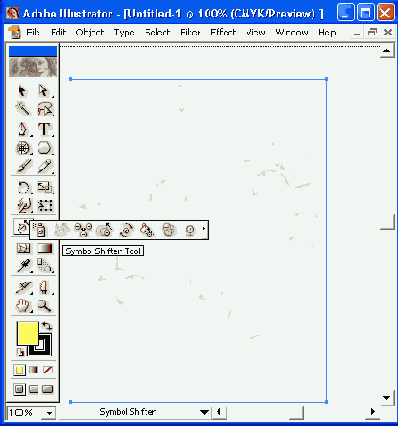Select the Hand tool

point(23,305)
